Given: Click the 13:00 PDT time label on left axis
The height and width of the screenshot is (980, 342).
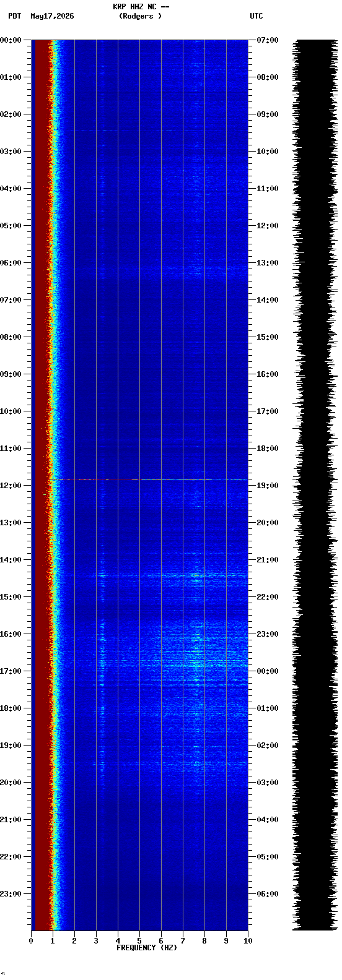Looking at the screenshot, I should pyautogui.click(x=11, y=523).
